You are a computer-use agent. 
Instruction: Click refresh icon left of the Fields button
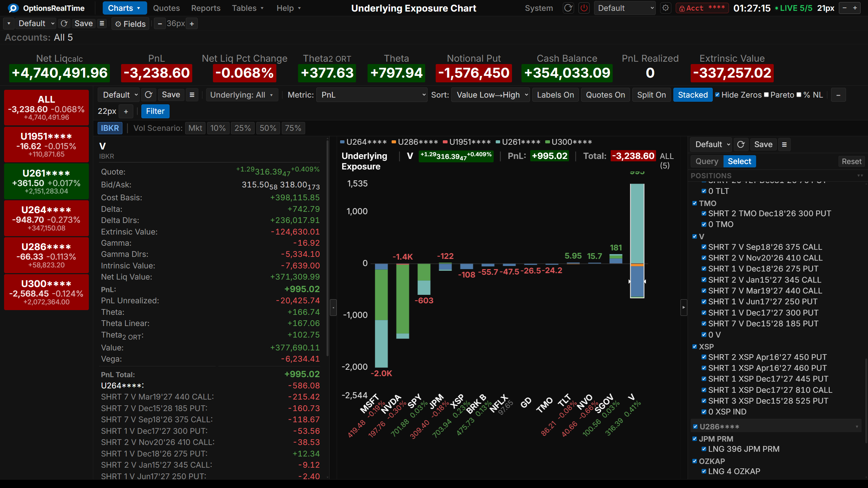pos(64,24)
